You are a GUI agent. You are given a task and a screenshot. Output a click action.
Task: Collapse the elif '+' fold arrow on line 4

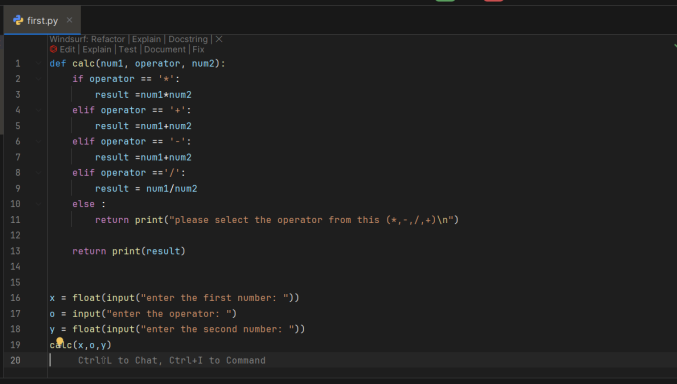[x=38, y=110]
